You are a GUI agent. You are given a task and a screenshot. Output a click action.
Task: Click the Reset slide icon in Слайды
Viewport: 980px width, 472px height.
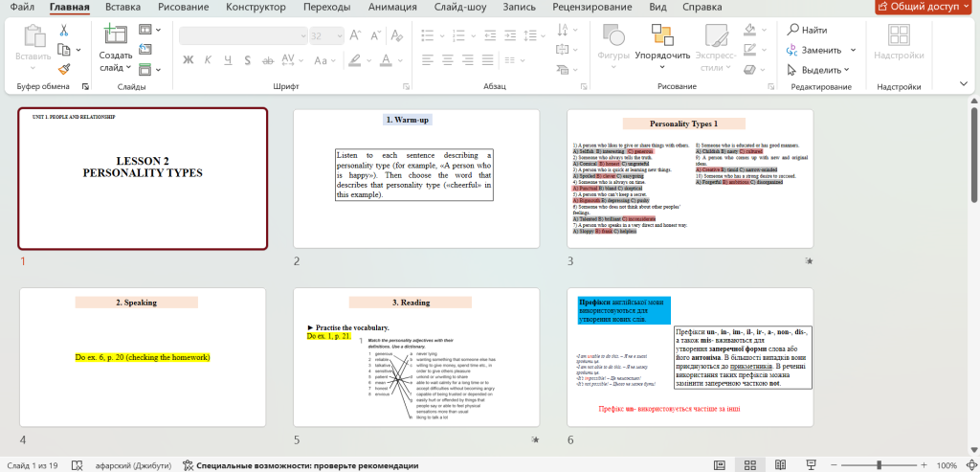[x=145, y=50]
